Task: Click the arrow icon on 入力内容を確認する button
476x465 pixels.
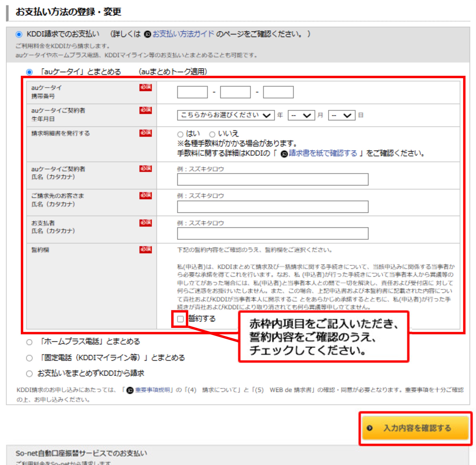Action: pos(370,428)
